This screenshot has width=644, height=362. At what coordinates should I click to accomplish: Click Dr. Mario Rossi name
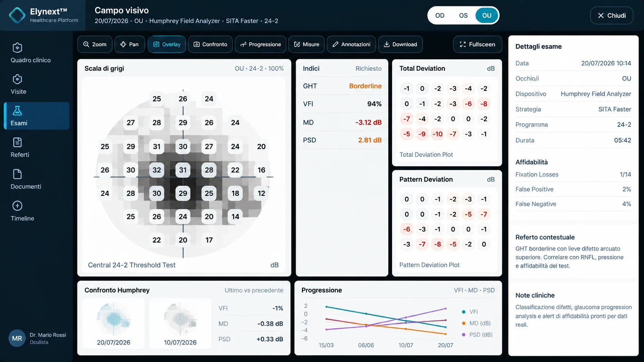pos(48,335)
